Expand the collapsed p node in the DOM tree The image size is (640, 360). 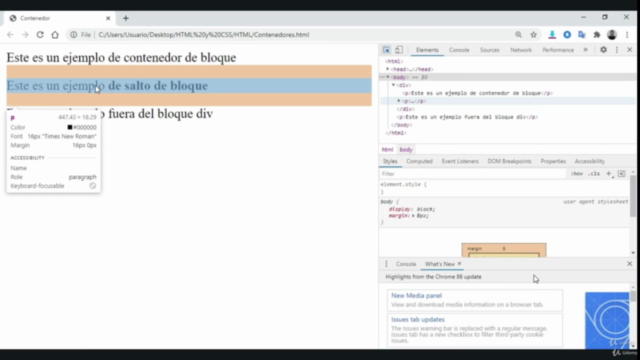pos(399,101)
